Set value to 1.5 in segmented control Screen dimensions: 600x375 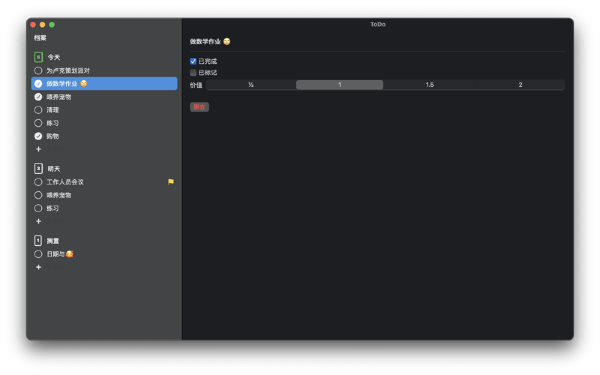pos(430,85)
